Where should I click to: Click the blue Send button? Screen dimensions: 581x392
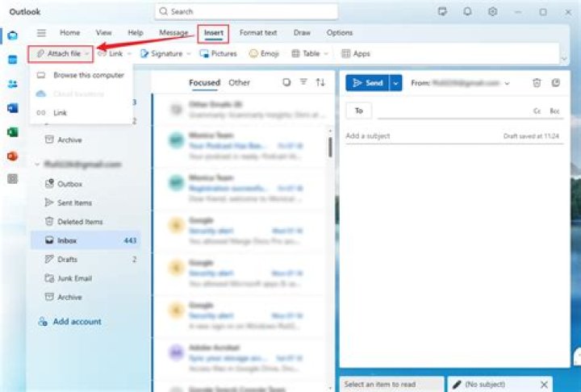coord(368,83)
